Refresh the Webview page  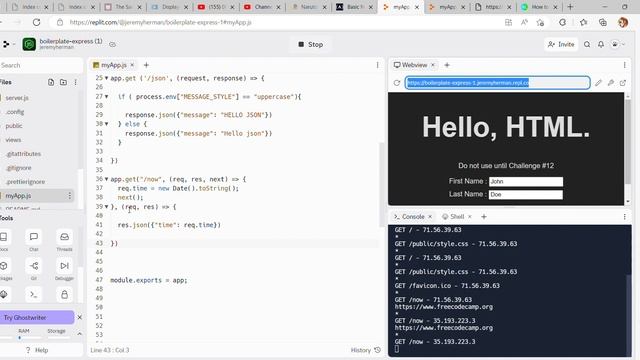(x=397, y=83)
